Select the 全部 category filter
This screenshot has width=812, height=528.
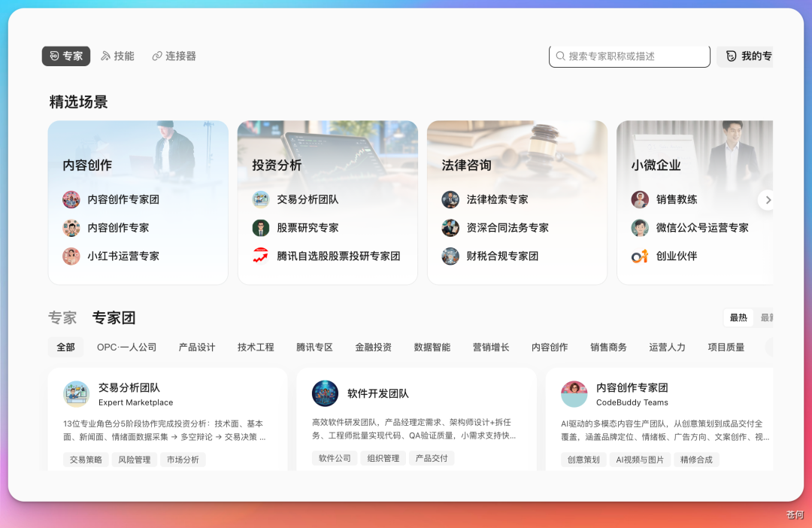(x=65, y=347)
